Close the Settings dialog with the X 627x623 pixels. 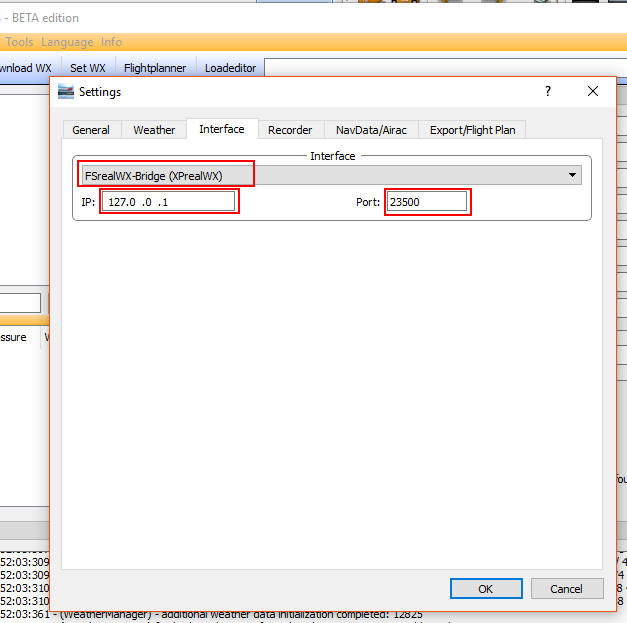[593, 92]
